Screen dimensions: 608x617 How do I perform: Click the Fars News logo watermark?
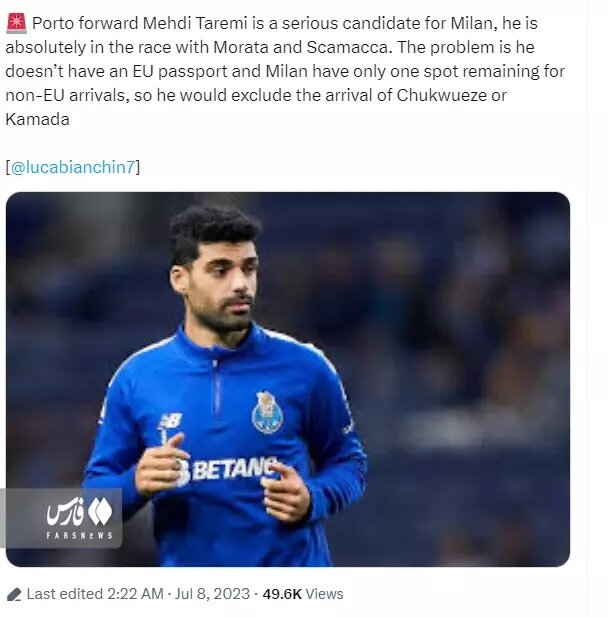coord(78,512)
